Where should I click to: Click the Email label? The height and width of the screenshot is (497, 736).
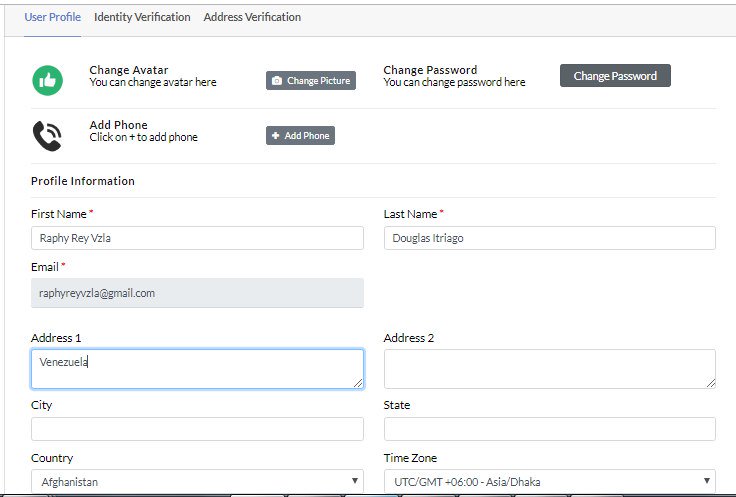click(45, 267)
